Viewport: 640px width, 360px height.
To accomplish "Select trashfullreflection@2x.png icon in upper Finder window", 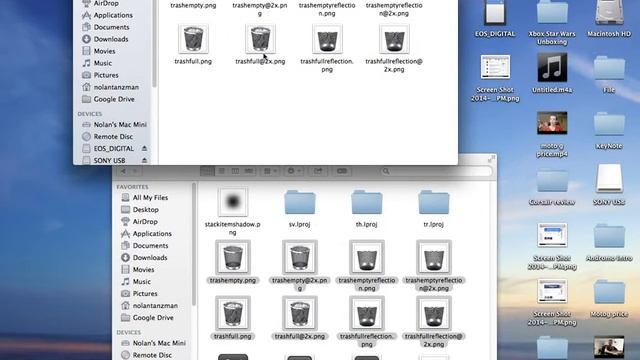I will point(394,39).
